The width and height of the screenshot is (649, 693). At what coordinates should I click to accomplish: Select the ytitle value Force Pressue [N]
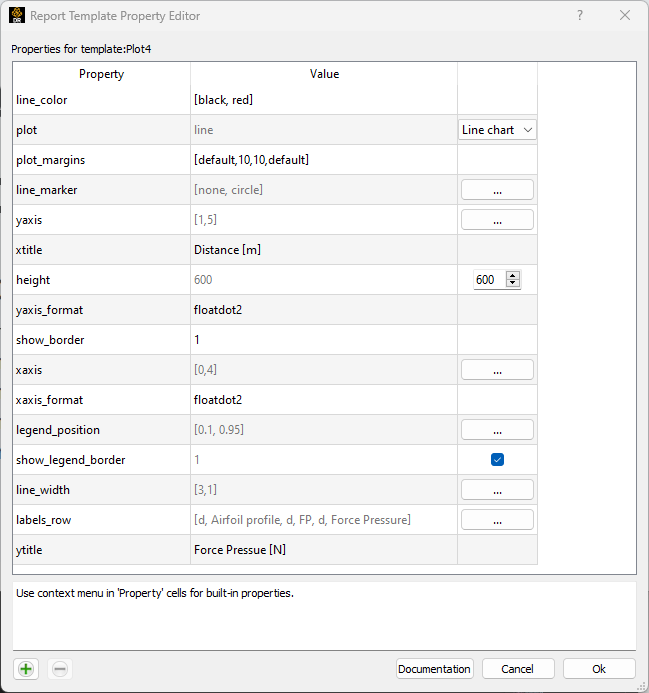(324, 550)
